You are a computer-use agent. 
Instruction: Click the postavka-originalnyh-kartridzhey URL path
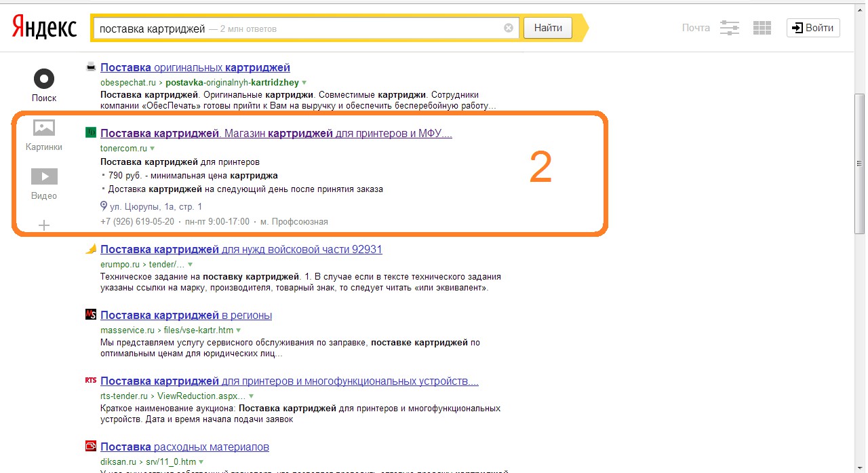233,82
